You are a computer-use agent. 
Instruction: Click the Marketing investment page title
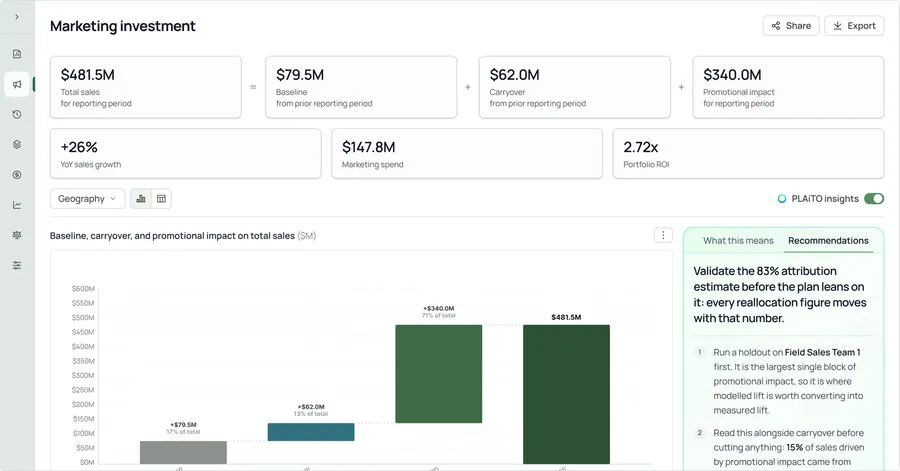(123, 26)
